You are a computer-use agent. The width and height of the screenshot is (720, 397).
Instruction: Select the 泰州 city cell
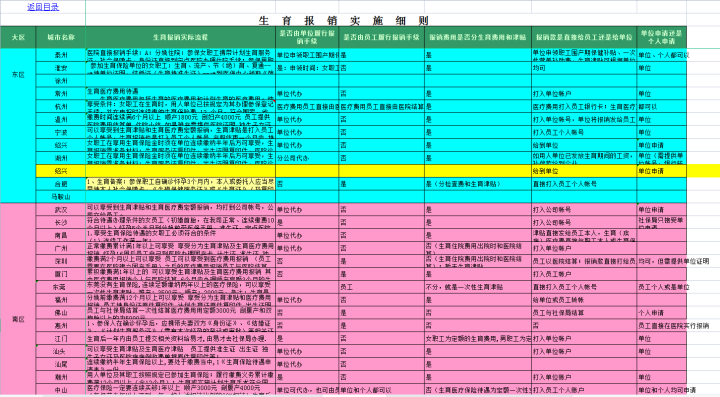tap(61, 55)
